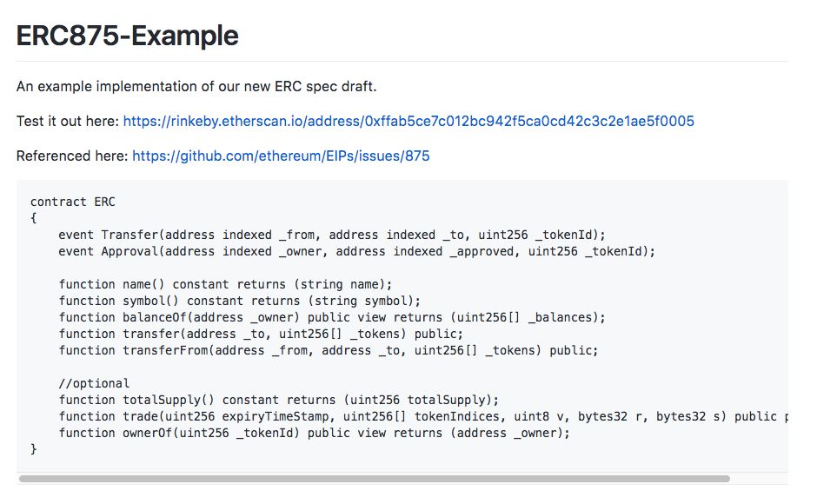Click the 'function symbol()' code line
This screenshot has width=817, height=504.
click(240, 301)
